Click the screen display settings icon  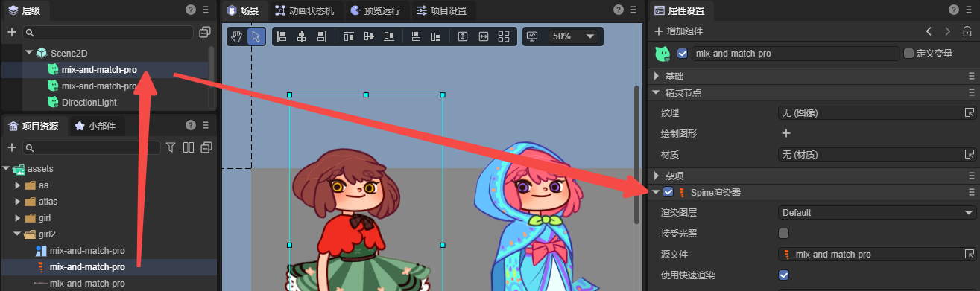tap(532, 36)
